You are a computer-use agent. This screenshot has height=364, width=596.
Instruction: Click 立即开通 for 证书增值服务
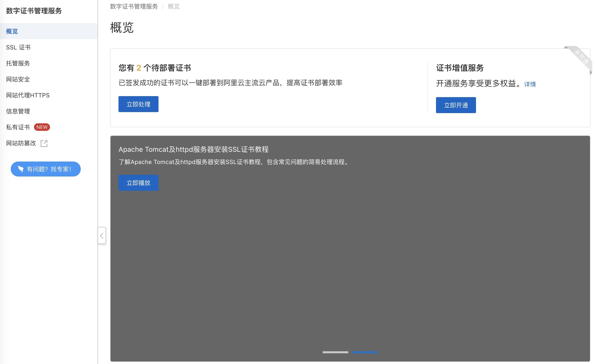456,105
